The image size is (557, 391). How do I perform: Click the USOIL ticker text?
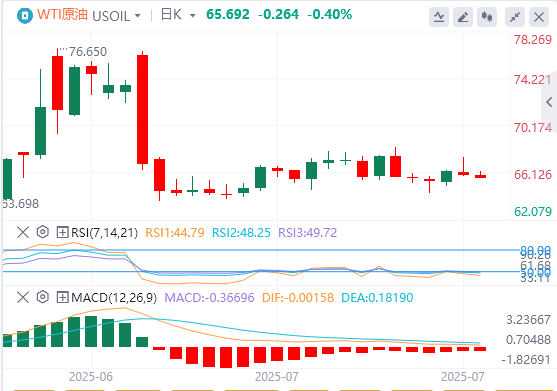coord(111,16)
